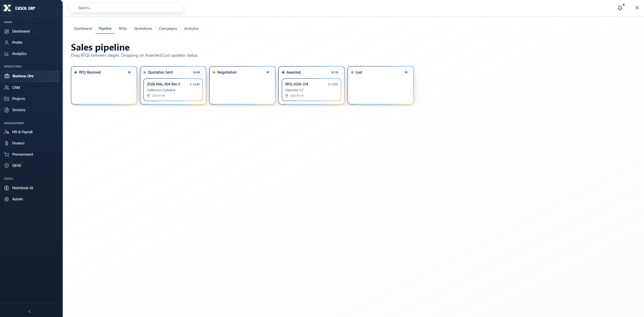Click calendar icon on Halliburton card
Screen dimensions: 644x317
(x=148, y=96)
